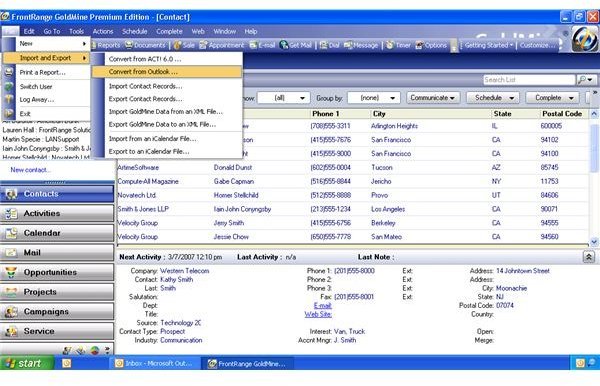Click the Switch User icon in File menu
The height and width of the screenshot is (386, 600).
[9, 86]
